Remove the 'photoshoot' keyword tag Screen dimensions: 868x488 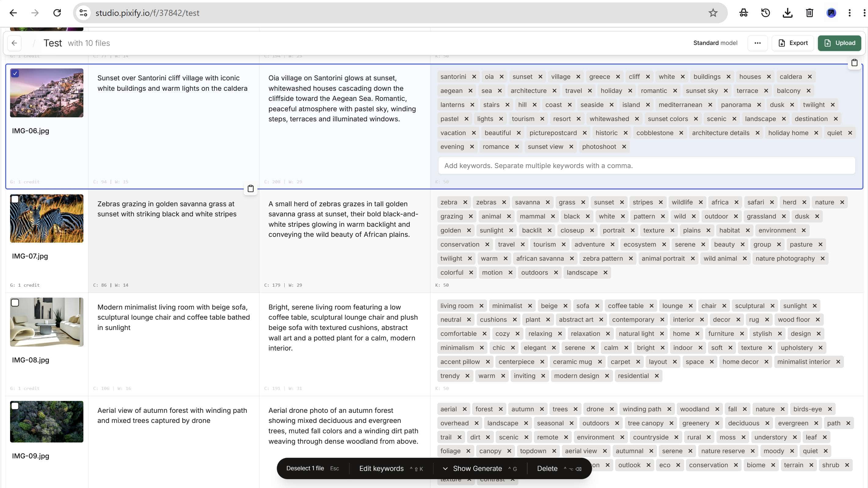[x=624, y=147]
